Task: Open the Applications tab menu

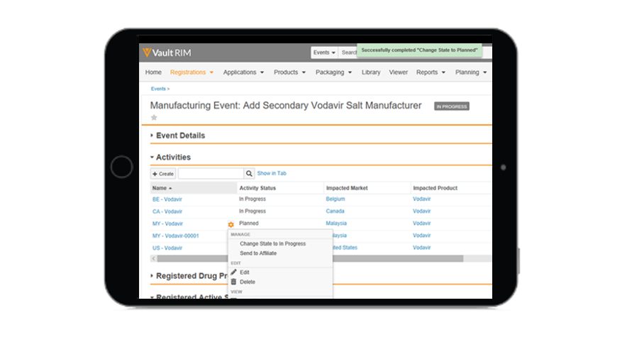Action: (x=243, y=72)
